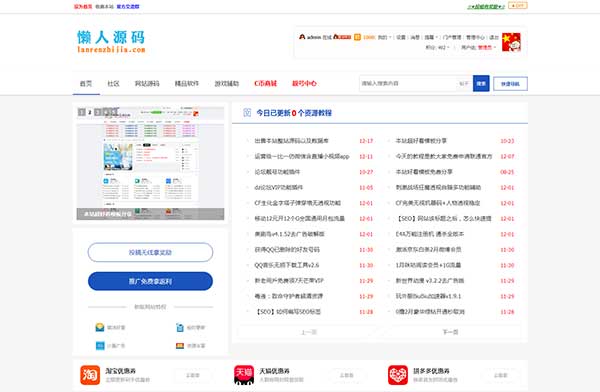Open the 精品软件 nav tab
The image size is (600, 392).
point(187,83)
